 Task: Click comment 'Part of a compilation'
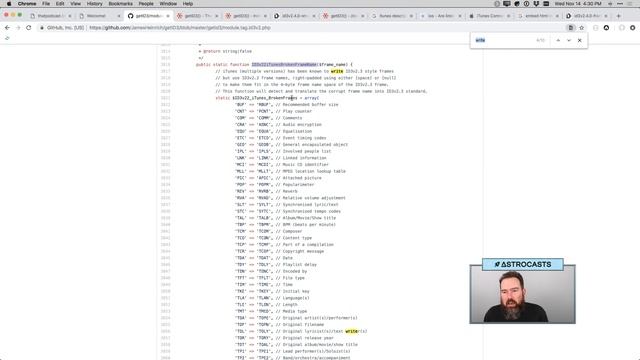pyautogui.click(x=308, y=244)
